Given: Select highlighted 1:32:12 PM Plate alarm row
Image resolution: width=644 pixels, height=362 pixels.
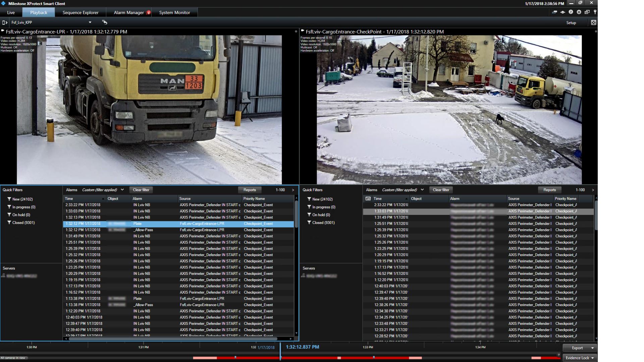Looking at the screenshot, I should point(178,224).
